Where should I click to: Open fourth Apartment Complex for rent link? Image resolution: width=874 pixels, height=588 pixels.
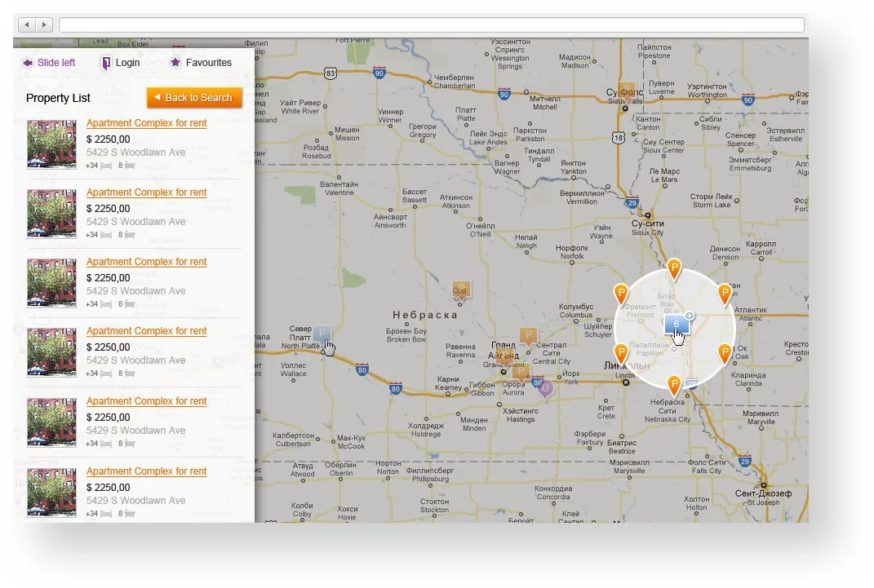point(147,331)
